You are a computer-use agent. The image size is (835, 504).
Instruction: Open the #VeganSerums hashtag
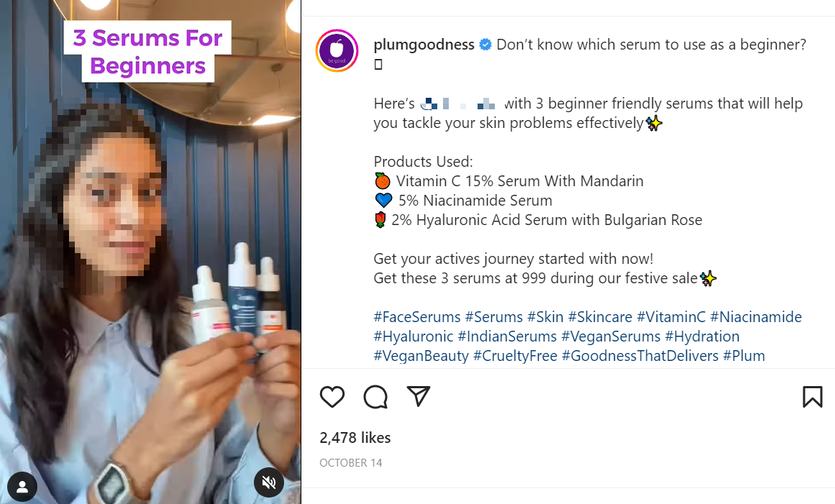pos(611,336)
